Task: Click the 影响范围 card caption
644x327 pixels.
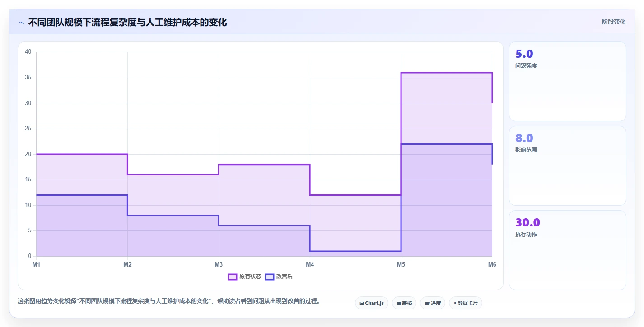Action: tap(526, 150)
